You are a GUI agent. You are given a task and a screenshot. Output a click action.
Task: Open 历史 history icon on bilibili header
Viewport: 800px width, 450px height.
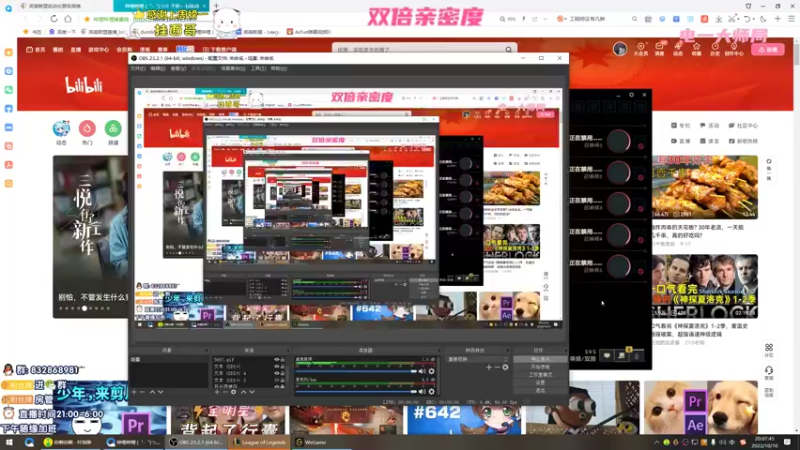(x=715, y=49)
